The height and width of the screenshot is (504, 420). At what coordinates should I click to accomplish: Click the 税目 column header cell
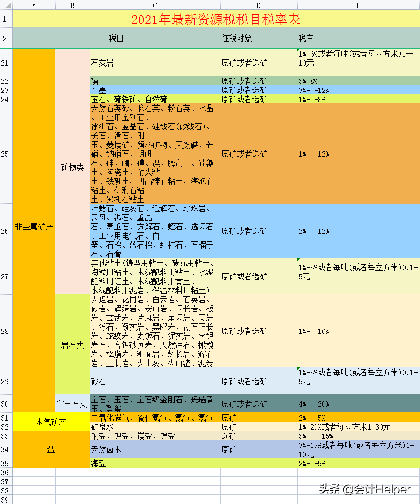point(115,38)
